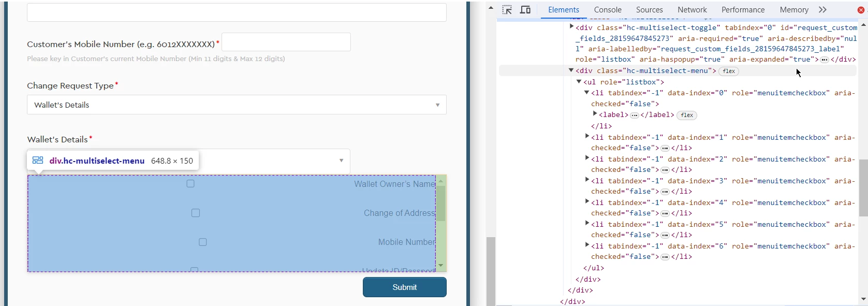Switch to the Console tab
The height and width of the screenshot is (306, 868).
[x=608, y=10]
